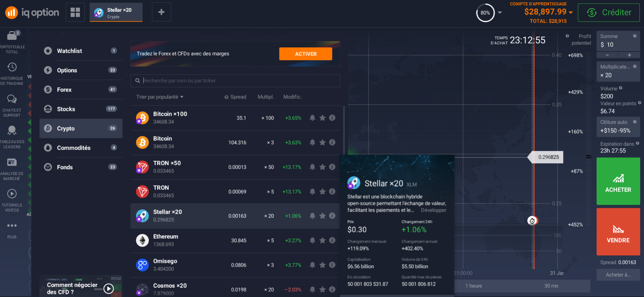Show help icon next to Volume
The image size is (644, 297).
pyautogui.click(x=620, y=88)
